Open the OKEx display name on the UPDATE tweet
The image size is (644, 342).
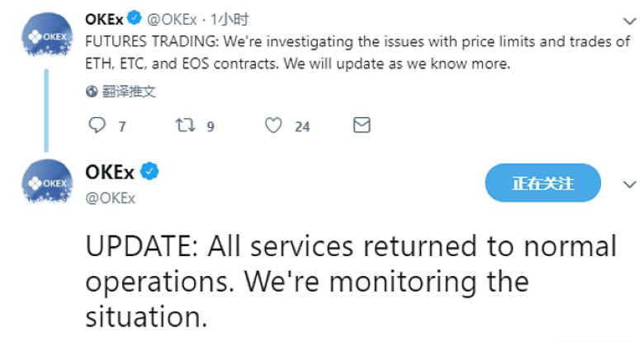(x=110, y=172)
